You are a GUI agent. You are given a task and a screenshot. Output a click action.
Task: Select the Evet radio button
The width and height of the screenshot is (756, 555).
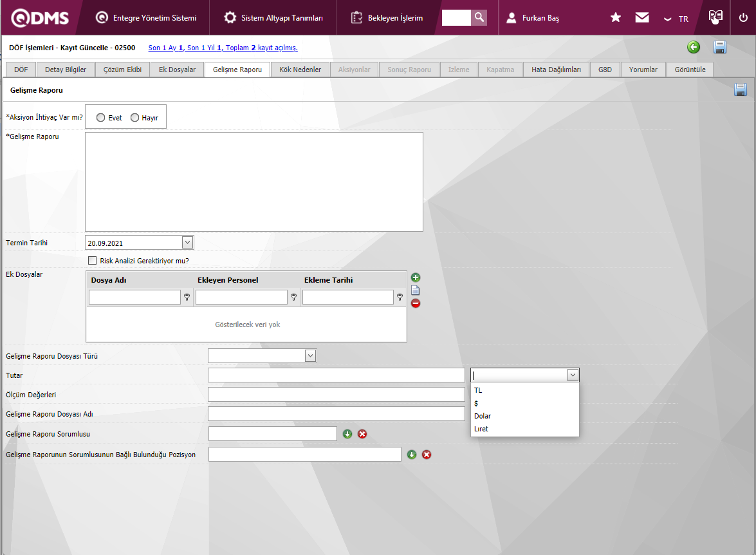click(x=101, y=118)
